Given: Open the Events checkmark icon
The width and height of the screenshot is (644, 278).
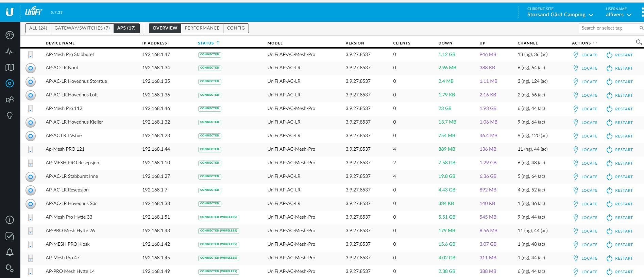Looking at the screenshot, I should (x=10, y=236).
